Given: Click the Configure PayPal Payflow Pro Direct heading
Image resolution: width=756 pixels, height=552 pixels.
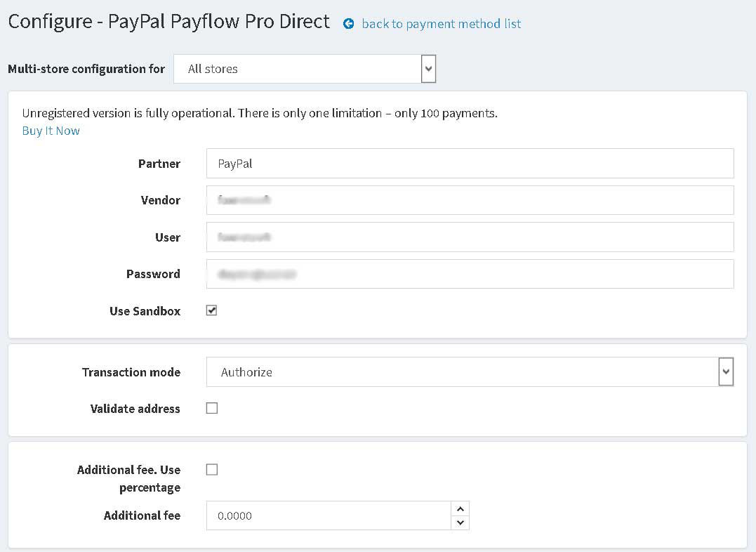Looking at the screenshot, I should point(168,22).
